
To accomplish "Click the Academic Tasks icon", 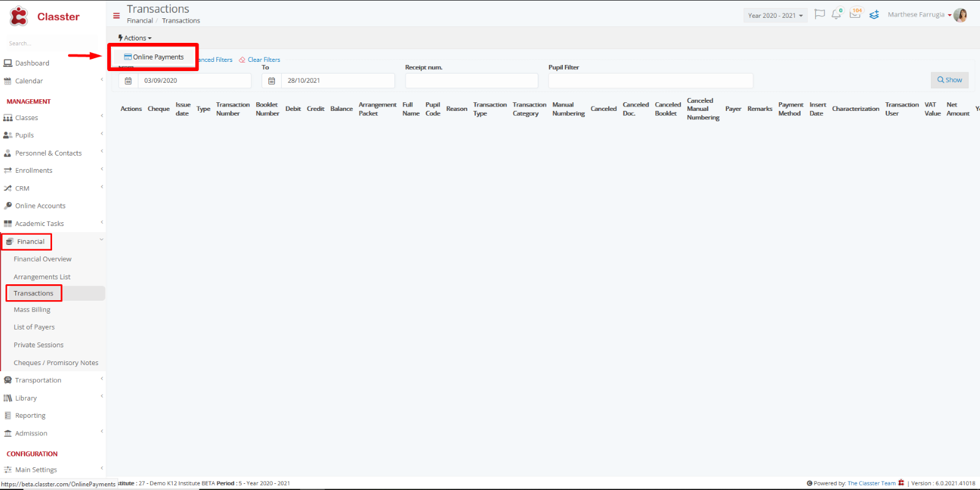I will point(8,224).
